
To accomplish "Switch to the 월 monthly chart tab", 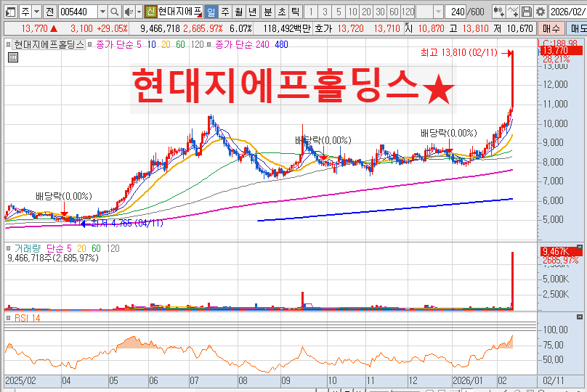I will 239,12.
